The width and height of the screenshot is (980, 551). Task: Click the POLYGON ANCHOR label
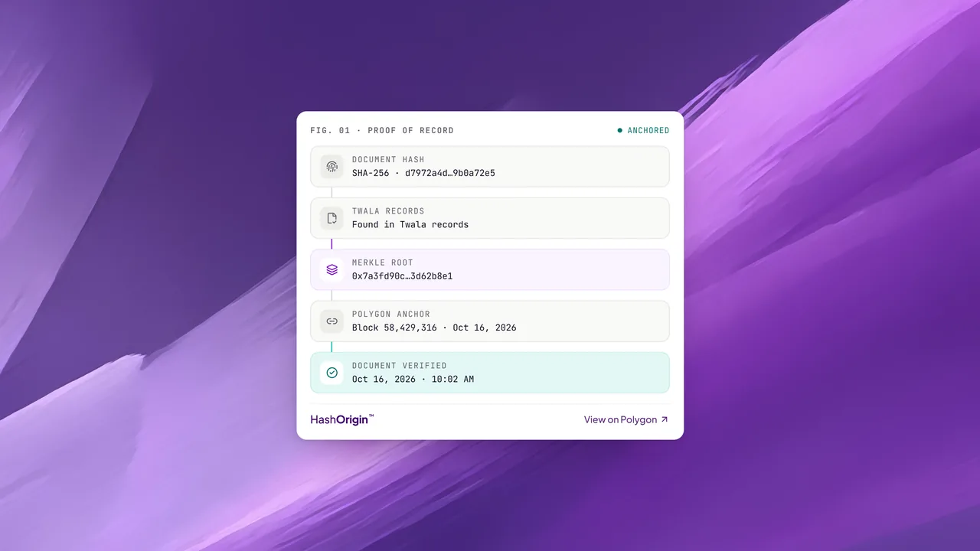[391, 314]
